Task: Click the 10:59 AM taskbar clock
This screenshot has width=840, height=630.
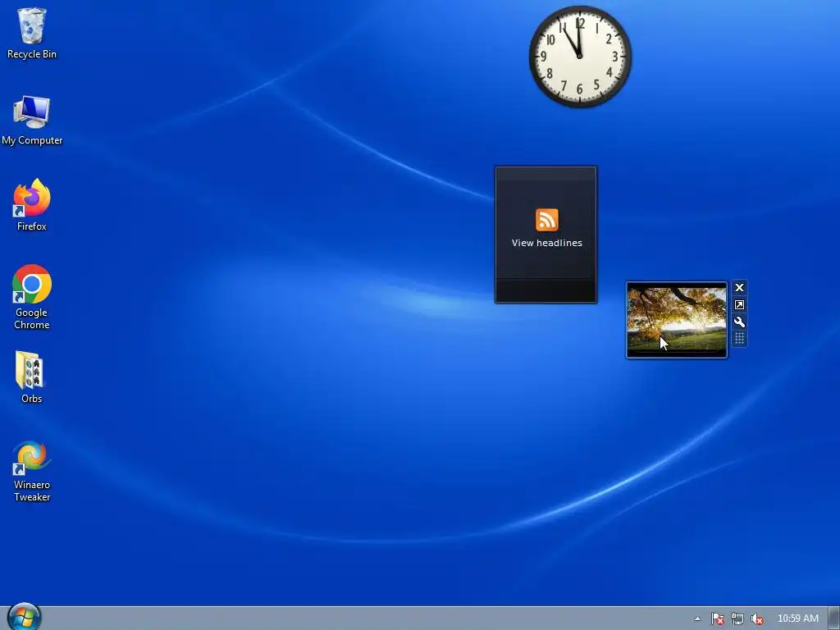Action: coord(797,619)
